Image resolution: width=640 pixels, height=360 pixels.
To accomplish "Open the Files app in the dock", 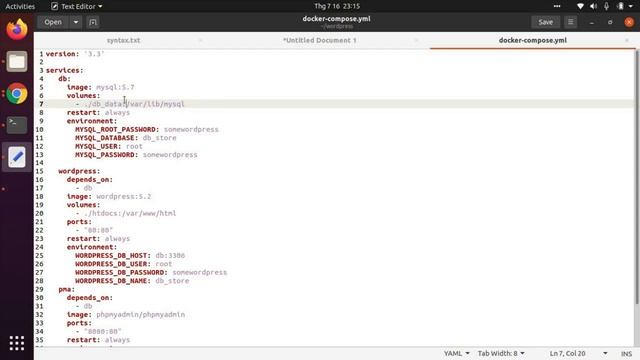I will click(x=17, y=62).
